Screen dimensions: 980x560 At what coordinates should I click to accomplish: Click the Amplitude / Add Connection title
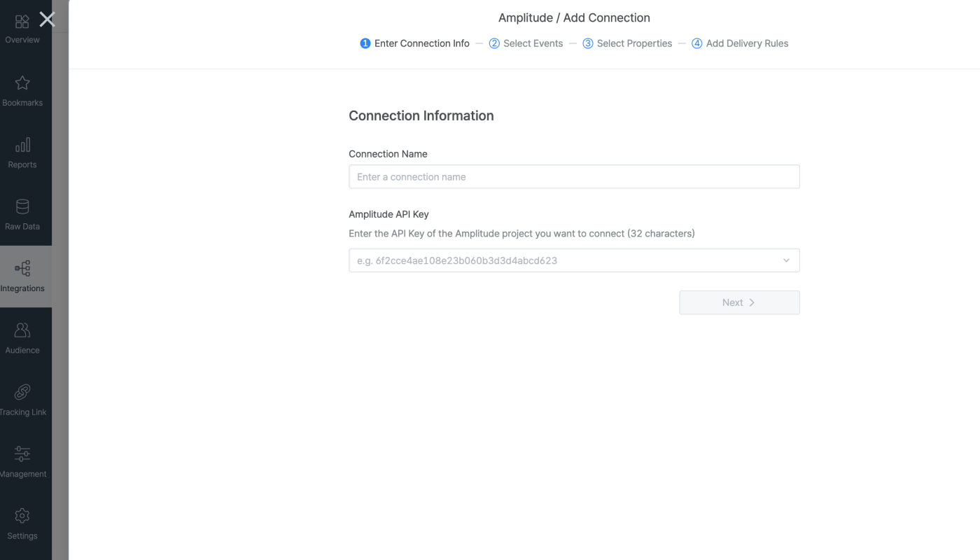tap(574, 17)
